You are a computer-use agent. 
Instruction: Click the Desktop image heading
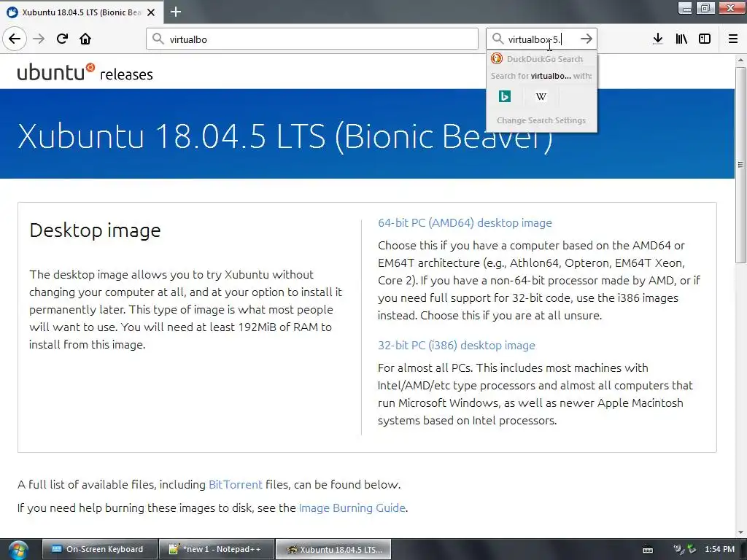pyautogui.click(x=95, y=230)
